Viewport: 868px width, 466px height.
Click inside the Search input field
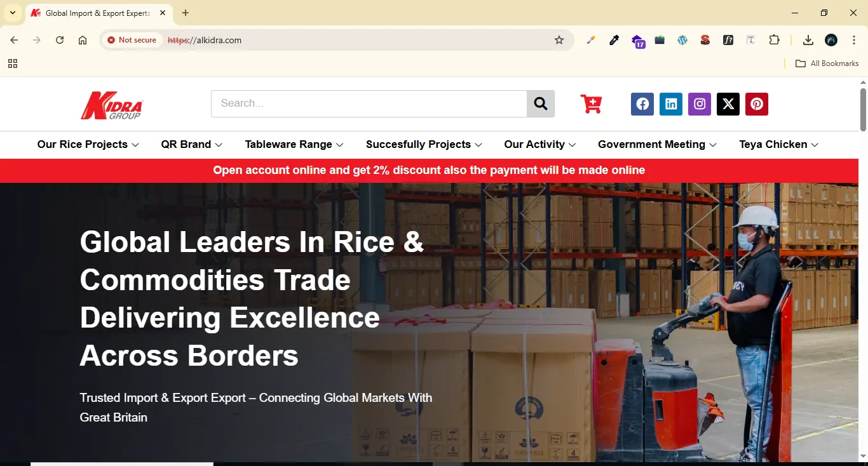[x=369, y=103]
